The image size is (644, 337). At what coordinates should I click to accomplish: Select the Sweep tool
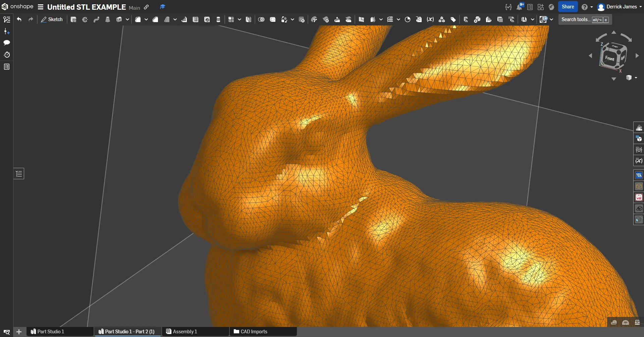tap(96, 19)
